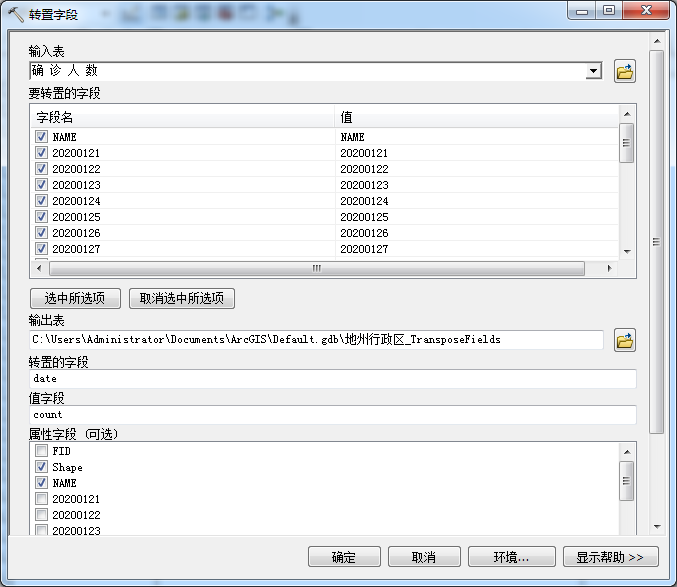Open browse folder icon for input table
The height and width of the screenshot is (587, 677).
(x=624, y=71)
